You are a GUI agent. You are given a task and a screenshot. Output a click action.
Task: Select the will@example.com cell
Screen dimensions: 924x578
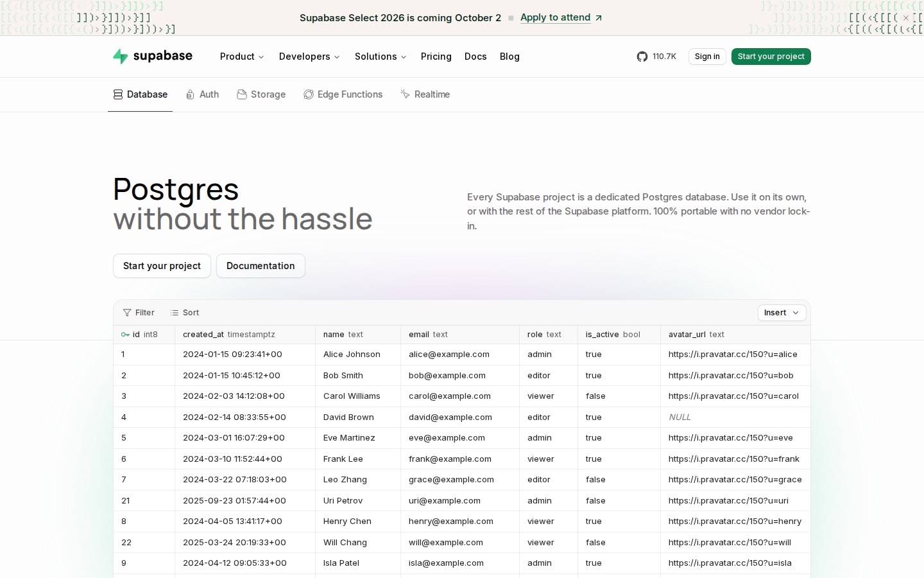(x=460, y=543)
